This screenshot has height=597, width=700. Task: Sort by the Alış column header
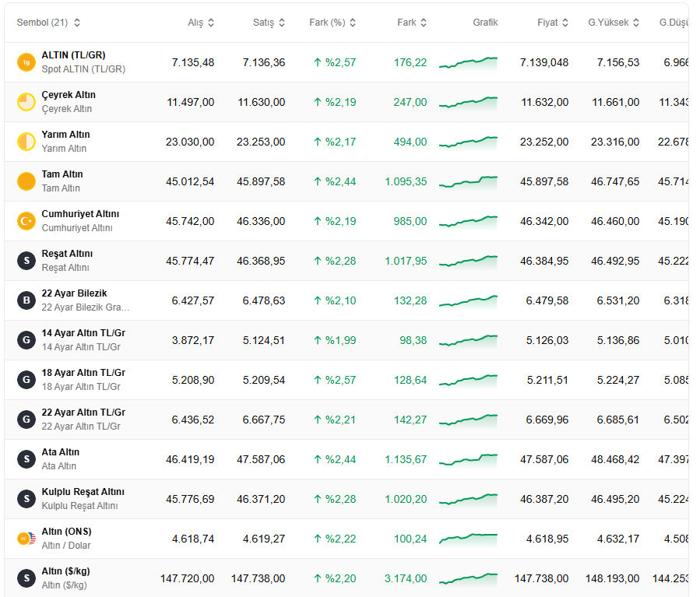(x=201, y=23)
